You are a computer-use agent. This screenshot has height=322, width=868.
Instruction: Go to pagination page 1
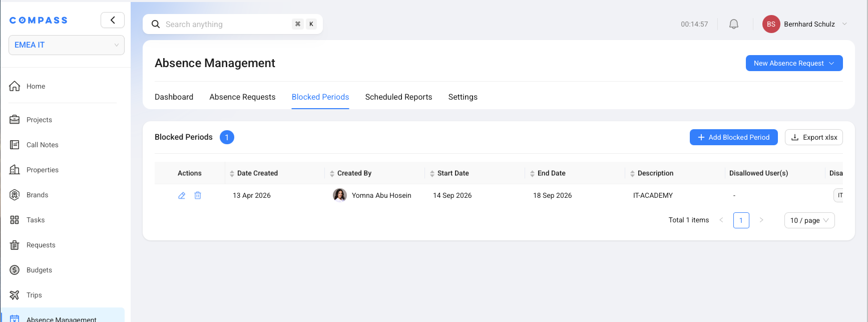pyautogui.click(x=741, y=220)
